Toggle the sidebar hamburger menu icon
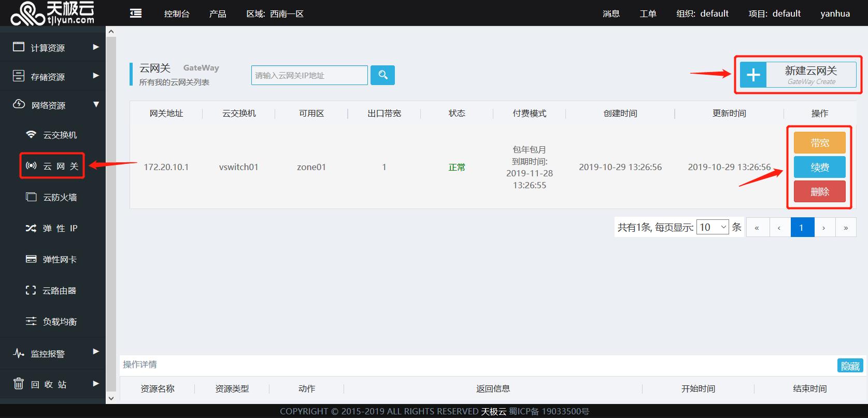 (136, 13)
